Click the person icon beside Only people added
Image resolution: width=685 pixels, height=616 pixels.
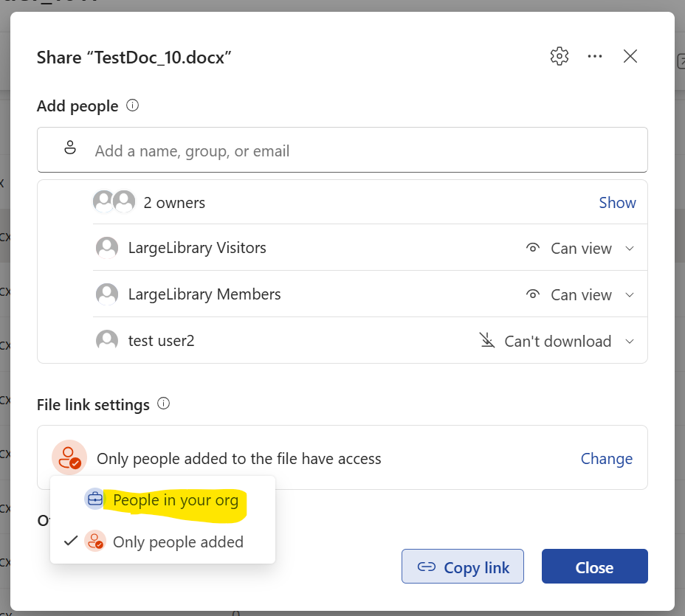click(95, 541)
